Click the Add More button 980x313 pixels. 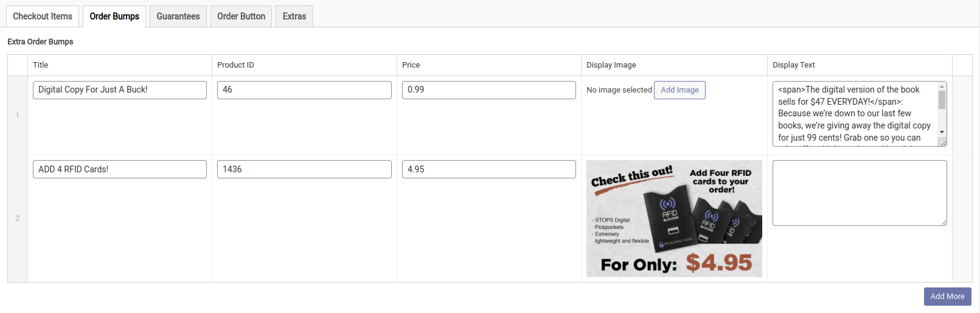pos(947,297)
